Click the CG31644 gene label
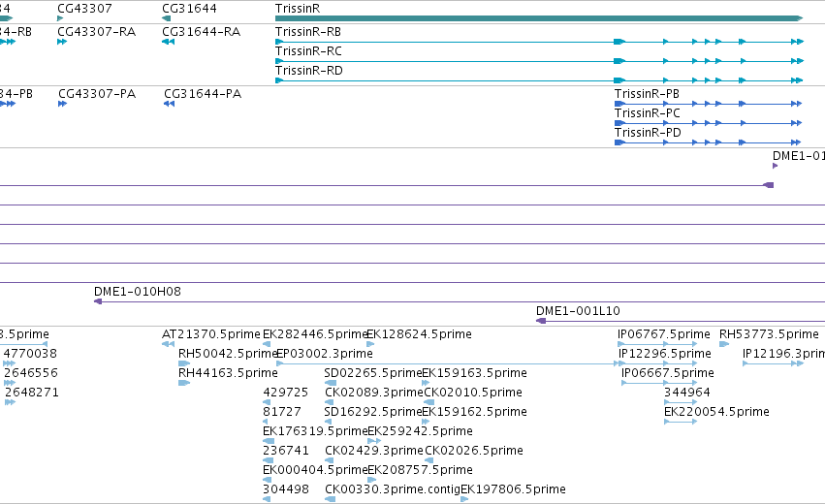Viewport: 825px width, 504px height. (x=189, y=9)
